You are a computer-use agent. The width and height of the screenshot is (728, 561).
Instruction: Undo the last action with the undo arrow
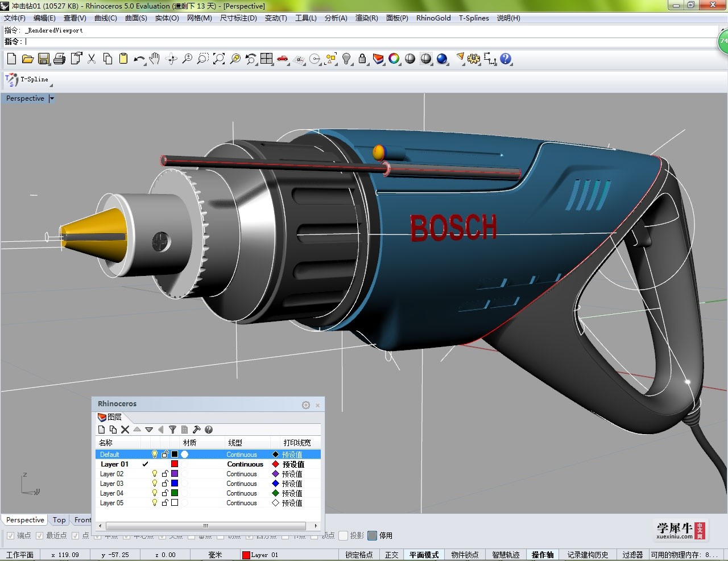coord(139,59)
